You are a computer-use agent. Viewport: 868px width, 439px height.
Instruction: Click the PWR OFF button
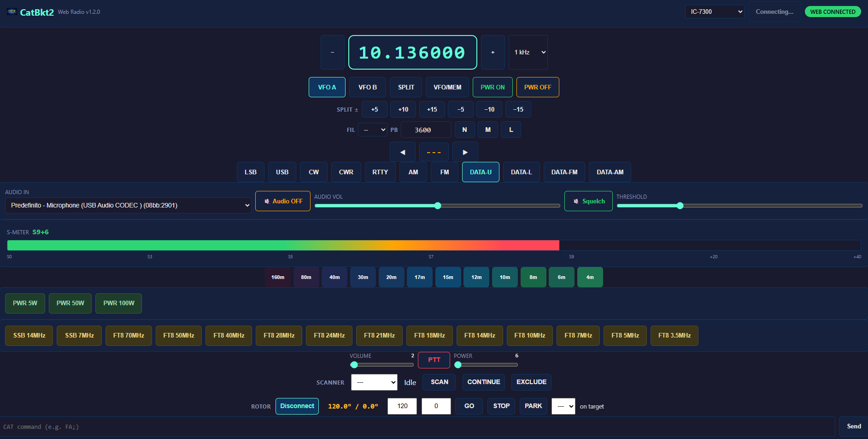(x=538, y=87)
